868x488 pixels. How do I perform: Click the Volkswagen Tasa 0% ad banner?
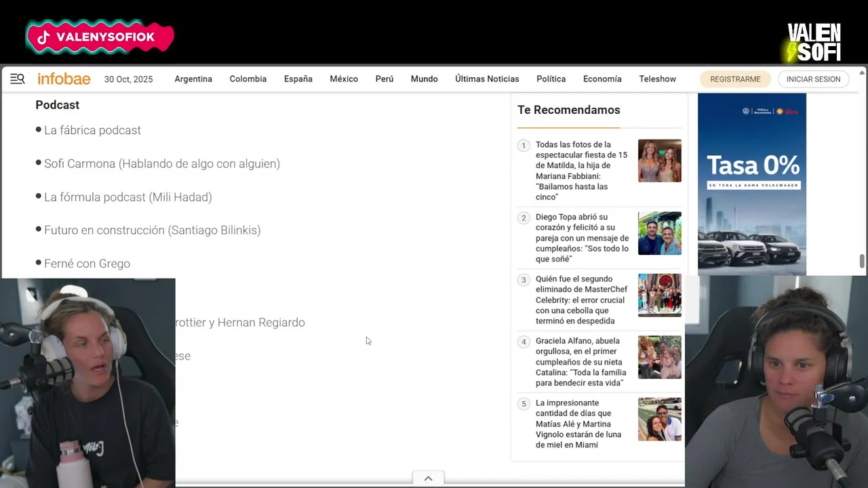(x=752, y=184)
